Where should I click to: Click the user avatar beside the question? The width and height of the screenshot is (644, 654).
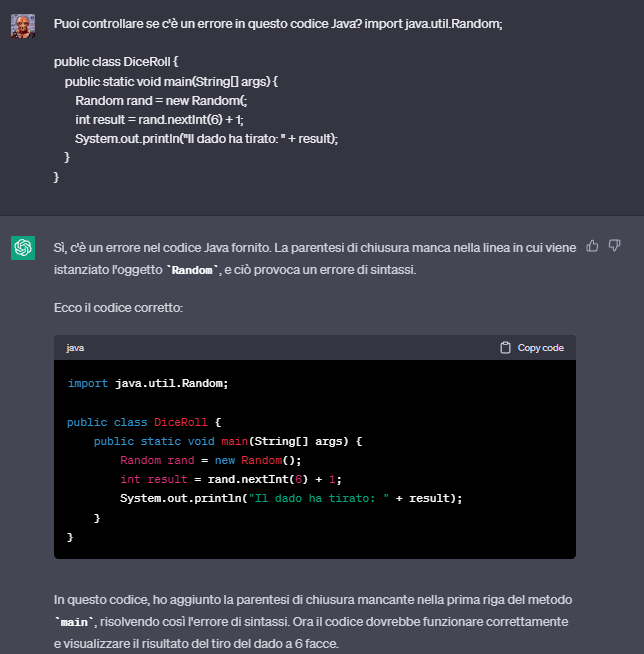(x=23, y=25)
